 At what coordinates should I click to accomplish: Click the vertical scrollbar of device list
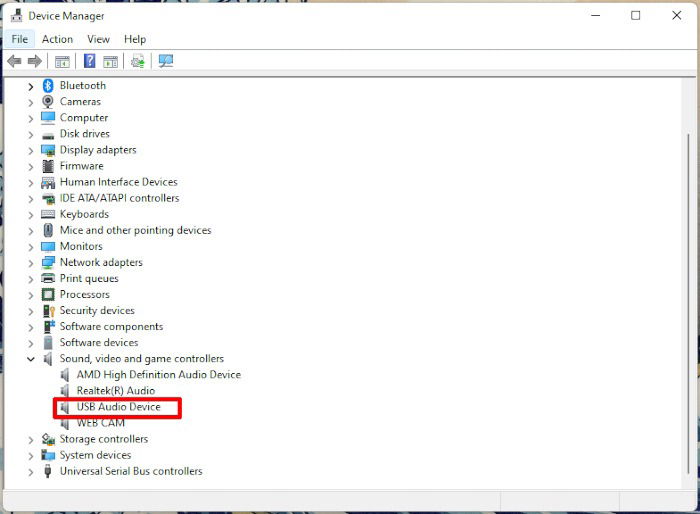pyautogui.click(x=688, y=304)
